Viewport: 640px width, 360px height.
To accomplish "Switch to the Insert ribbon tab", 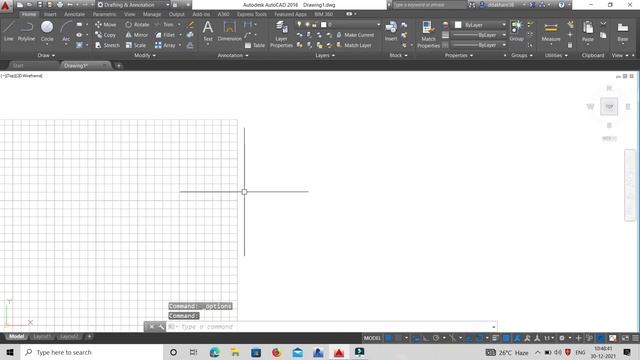I will click(50, 14).
